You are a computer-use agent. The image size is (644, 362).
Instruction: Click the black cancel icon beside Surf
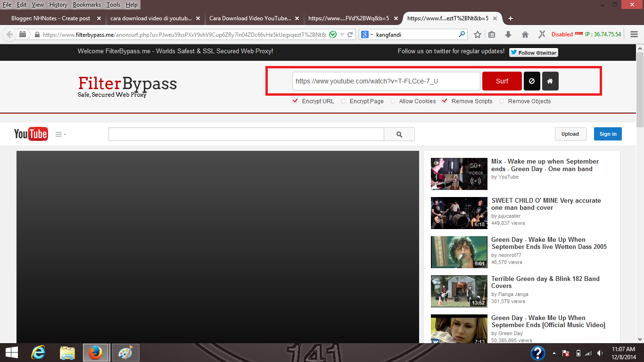(532, 81)
